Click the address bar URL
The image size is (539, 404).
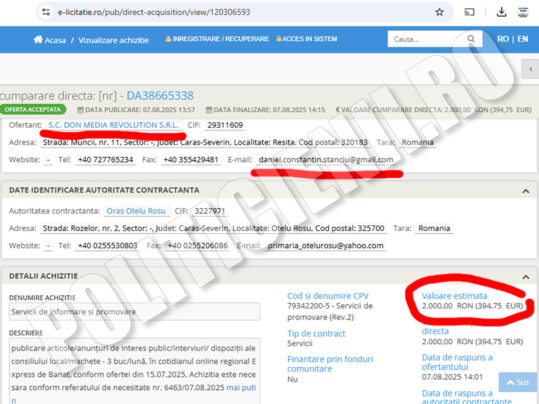click(x=154, y=12)
